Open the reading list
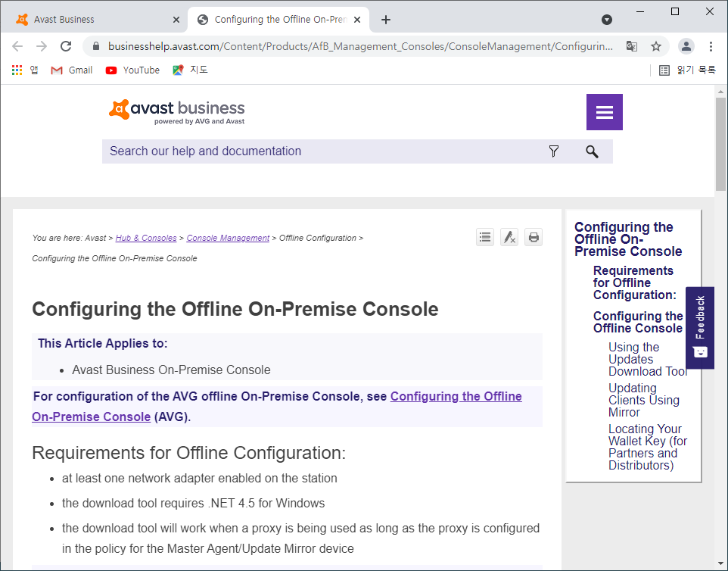This screenshot has width=728, height=571. point(687,70)
